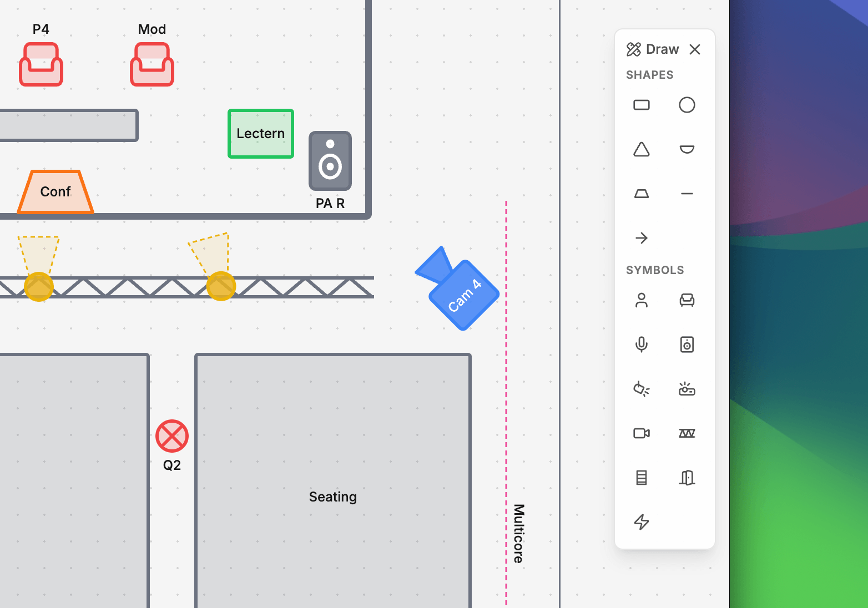Choose the half-circle shape tool
The width and height of the screenshot is (868, 608).
point(687,149)
